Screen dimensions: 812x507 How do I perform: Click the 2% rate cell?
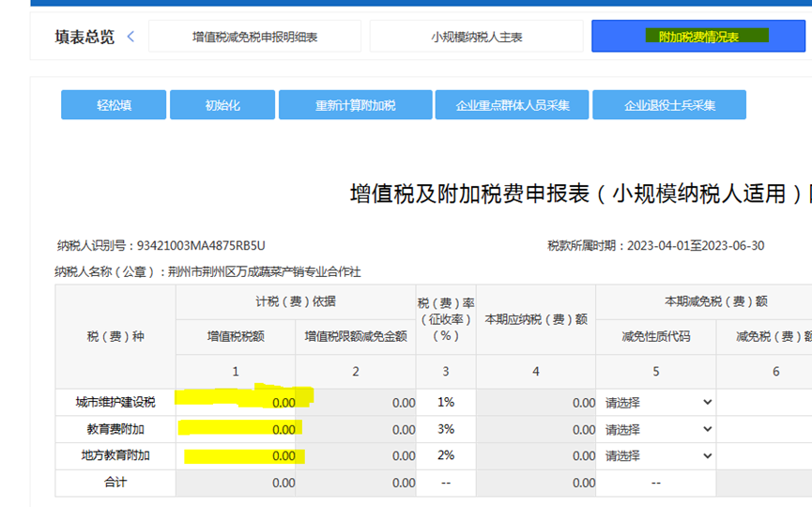click(446, 455)
